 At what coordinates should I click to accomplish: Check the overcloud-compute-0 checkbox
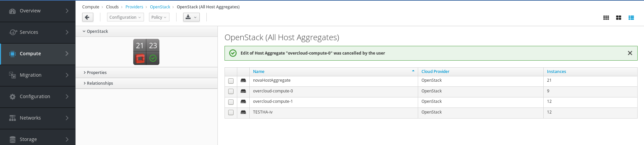(231, 91)
